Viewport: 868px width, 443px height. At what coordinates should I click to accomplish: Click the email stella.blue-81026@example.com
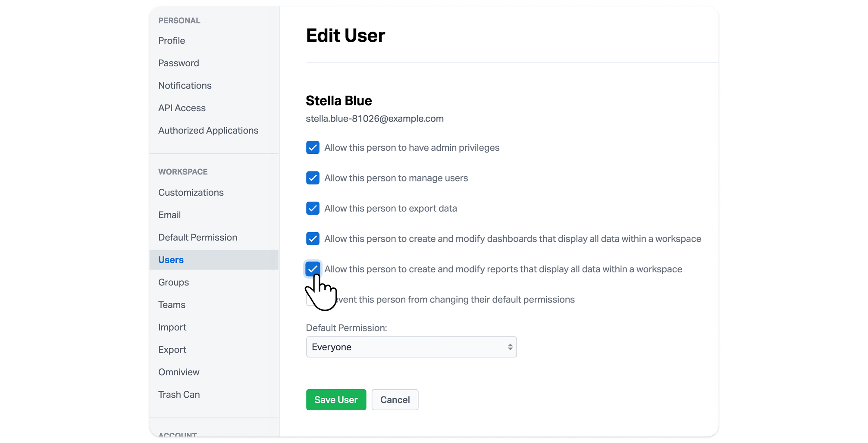tap(374, 119)
